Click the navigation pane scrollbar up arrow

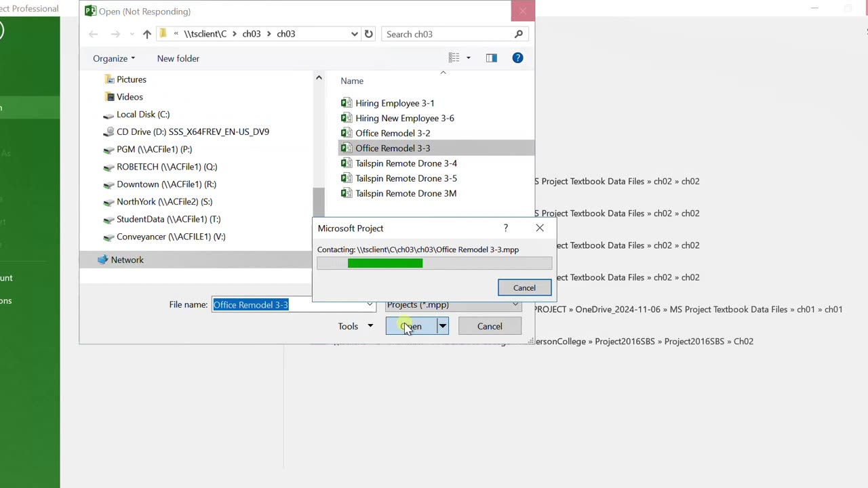(319, 78)
